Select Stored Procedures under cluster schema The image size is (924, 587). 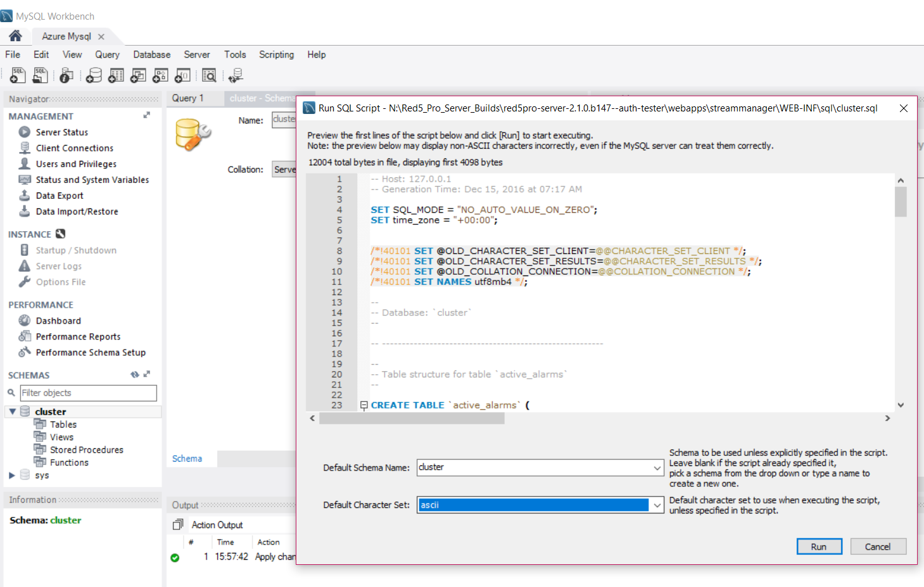coord(87,450)
